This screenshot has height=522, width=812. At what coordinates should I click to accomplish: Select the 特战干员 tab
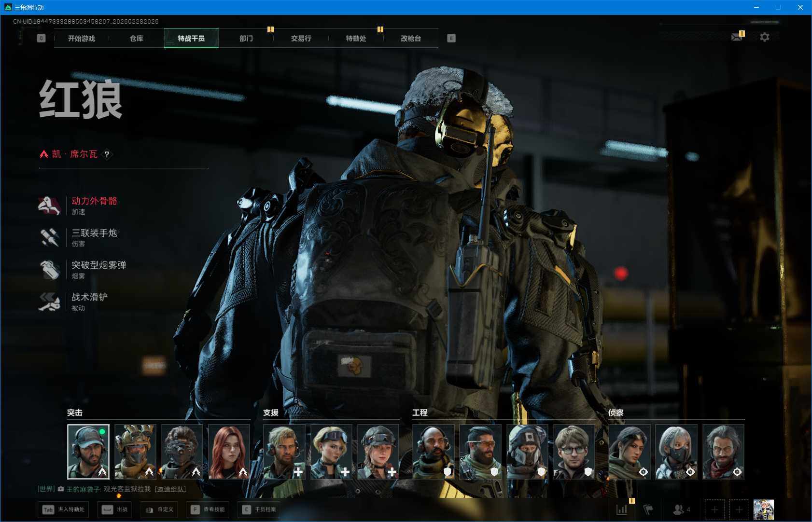191,38
